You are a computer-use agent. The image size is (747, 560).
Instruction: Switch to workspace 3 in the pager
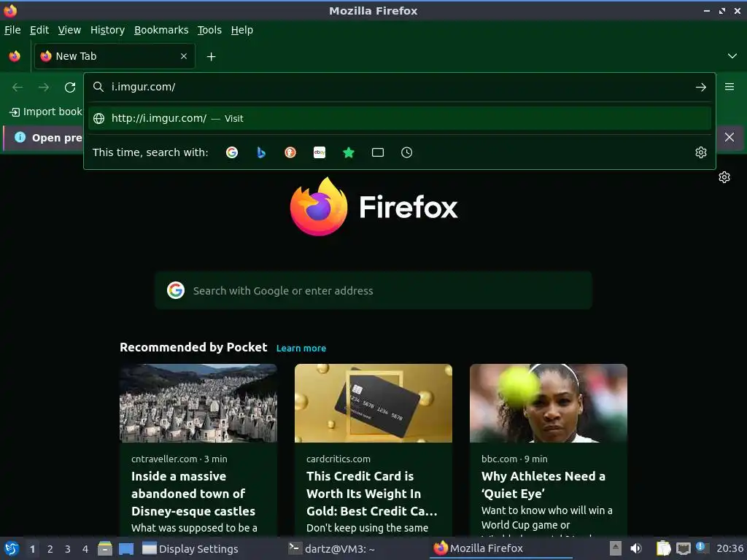pos(68,549)
